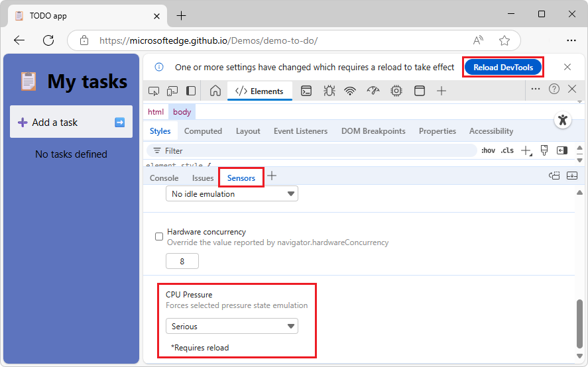Viewport: 588px width, 367px height.
Task: Open the add tool plus menu in drawer
Action: pos(272,176)
